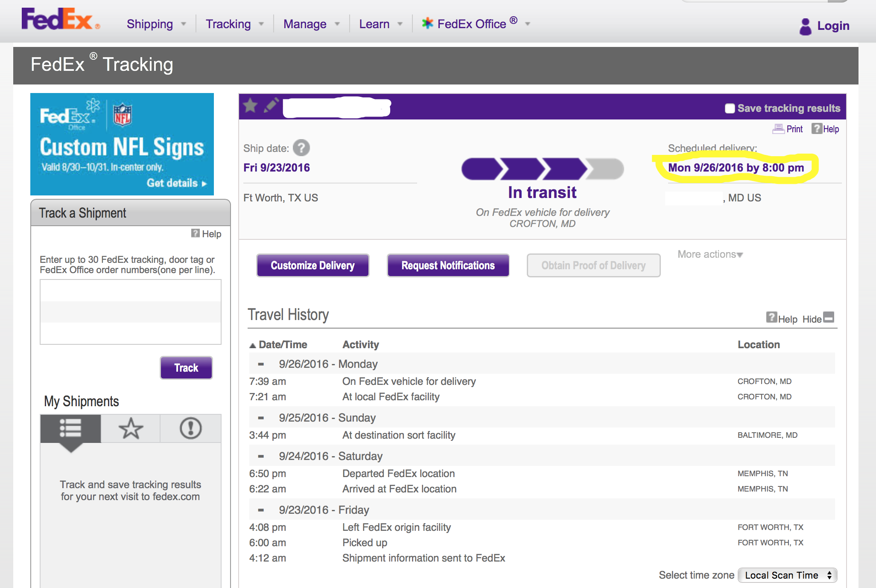This screenshot has width=876, height=588.
Task: Click the Hide link in Travel History
Action: click(x=812, y=319)
